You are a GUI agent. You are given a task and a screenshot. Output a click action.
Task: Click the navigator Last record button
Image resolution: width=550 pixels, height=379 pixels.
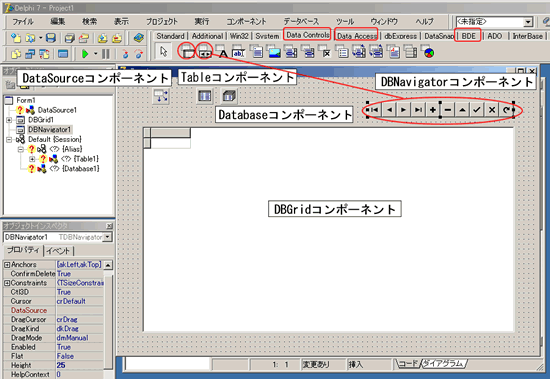(x=418, y=110)
